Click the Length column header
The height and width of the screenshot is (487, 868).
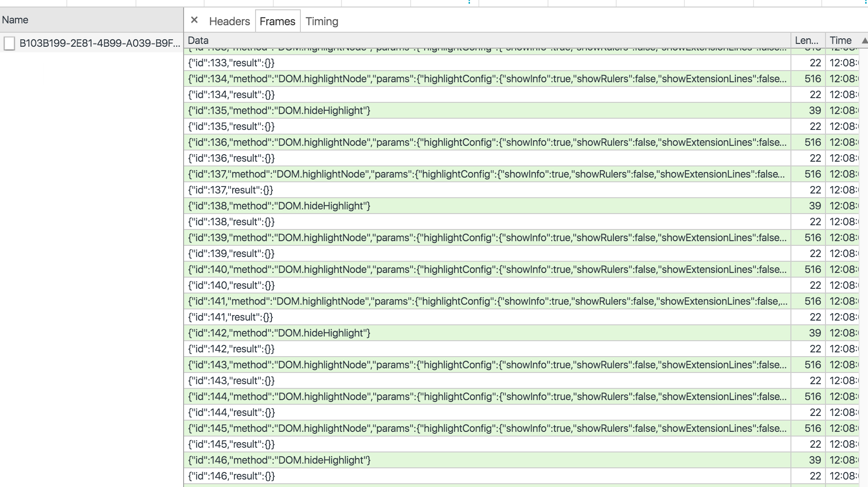click(807, 41)
